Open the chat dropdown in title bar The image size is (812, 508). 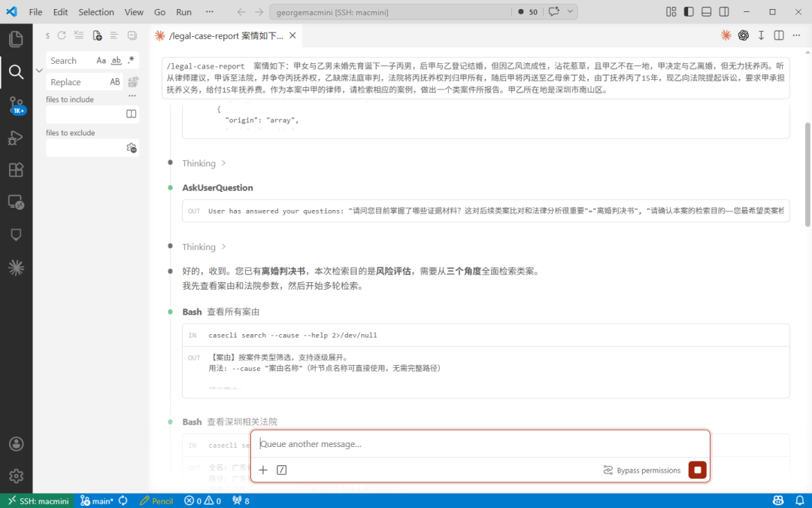(570, 12)
